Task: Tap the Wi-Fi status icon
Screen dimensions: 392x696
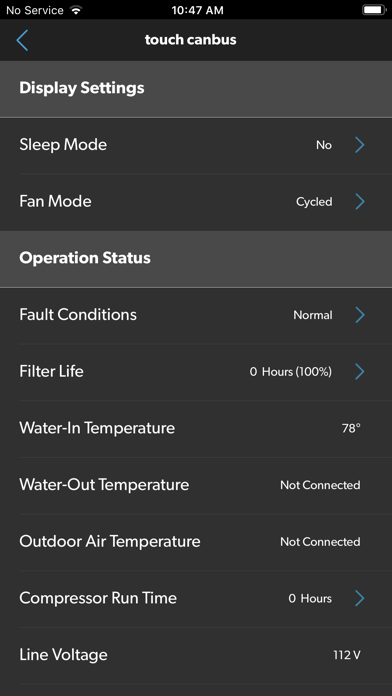Action: pyautogui.click(x=76, y=10)
